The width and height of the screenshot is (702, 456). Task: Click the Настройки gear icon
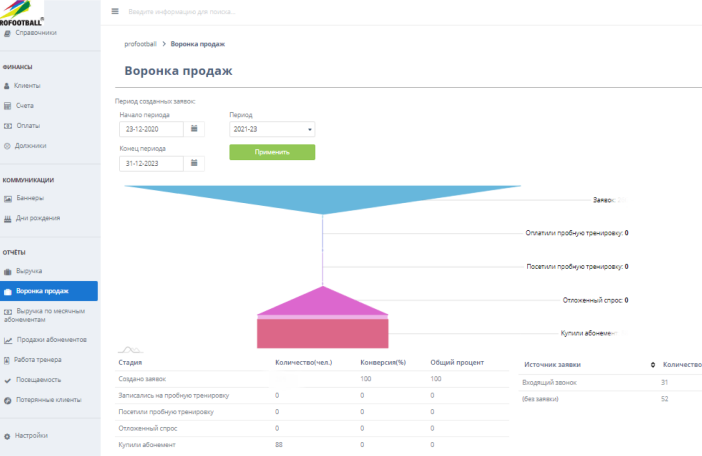(x=8, y=436)
